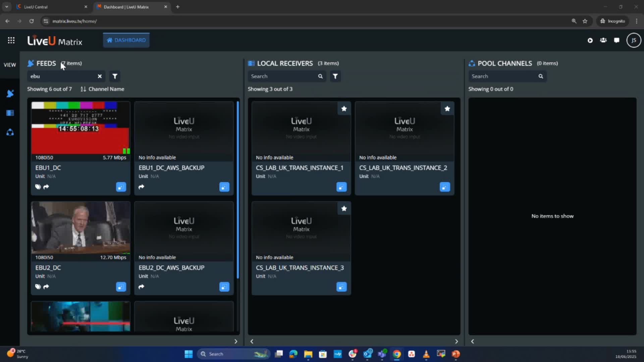This screenshot has width=644, height=362.
Task: Clear the 'ebu' feeds search text
Action: click(100, 76)
